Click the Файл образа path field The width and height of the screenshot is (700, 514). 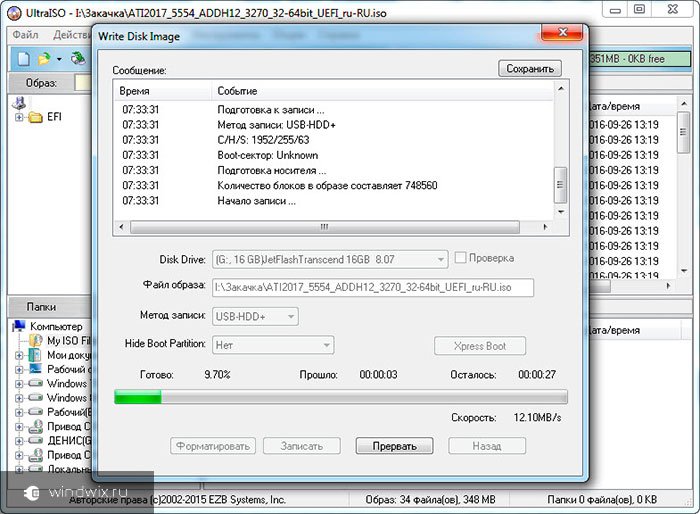373,288
